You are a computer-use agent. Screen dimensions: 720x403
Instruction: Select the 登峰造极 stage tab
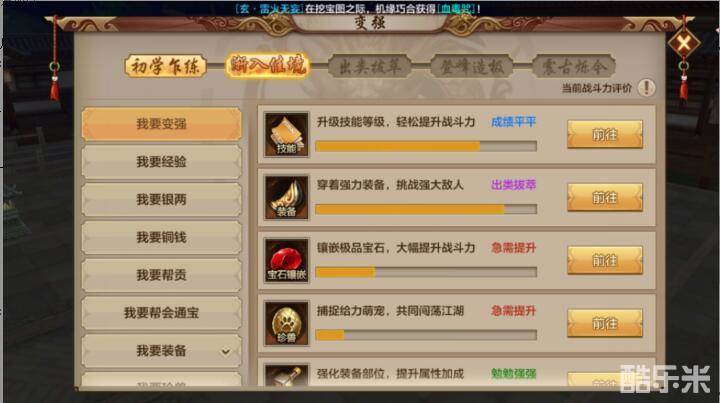[472, 67]
